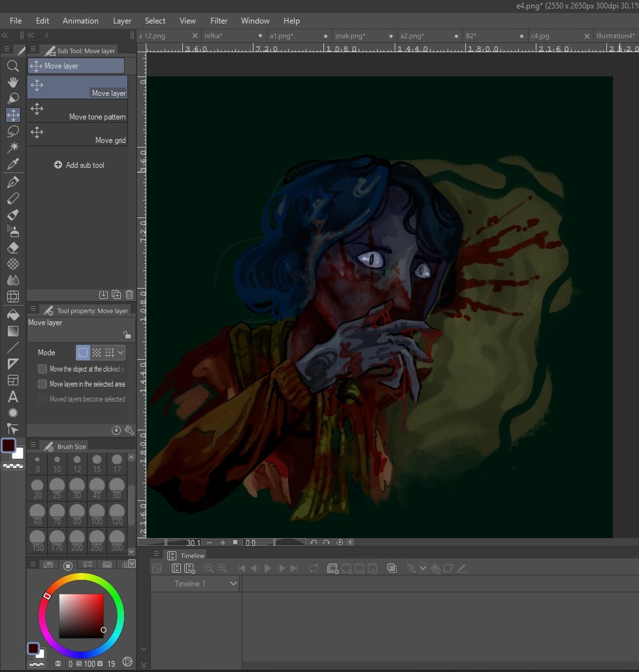The height and width of the screenshot is (672, 639).
Task: Select the tone pattern mode button
Action: click(97, 352)
